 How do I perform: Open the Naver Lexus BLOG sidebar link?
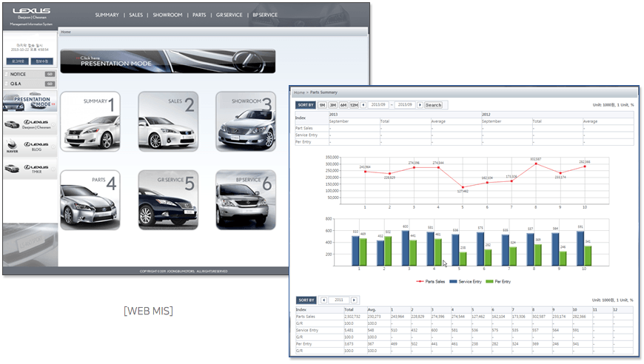(30, 146)
